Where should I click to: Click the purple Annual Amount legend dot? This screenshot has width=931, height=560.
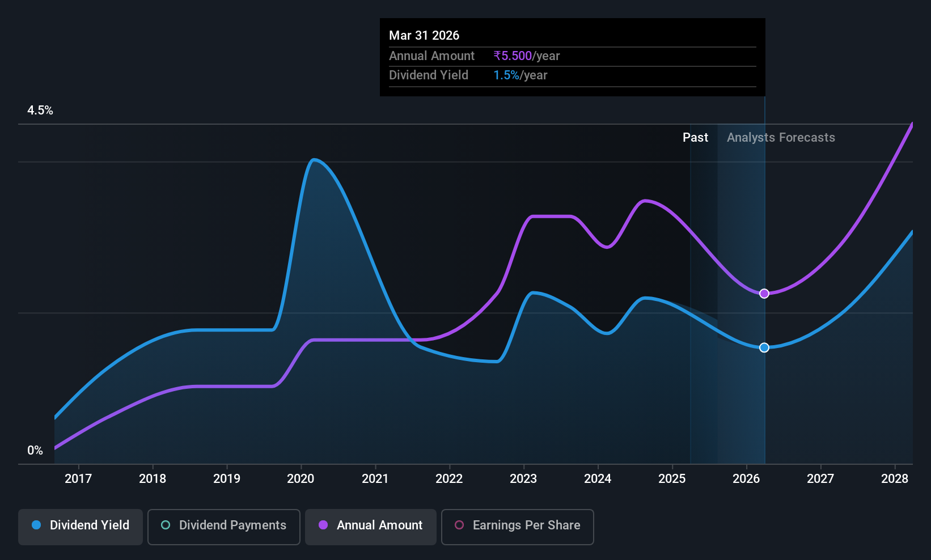[x=323, y=525]
